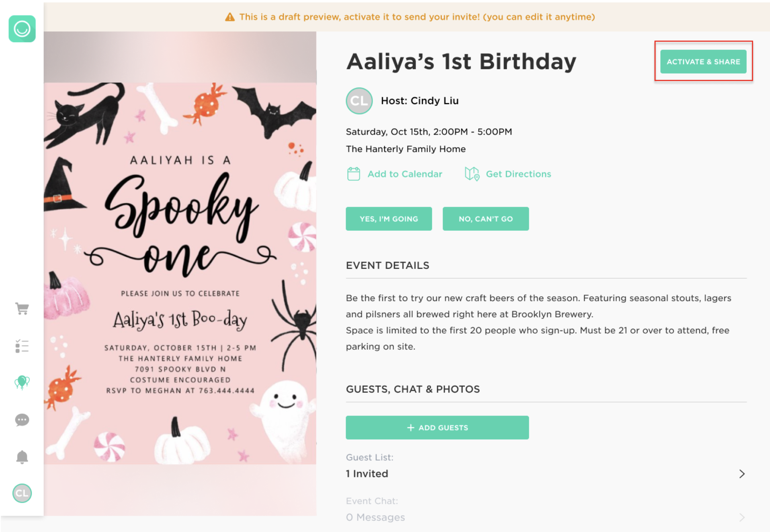Click the green app logo icon
The width and height of the screenshot is (770, 532).
pyautogui.click(x=22, y=29)
